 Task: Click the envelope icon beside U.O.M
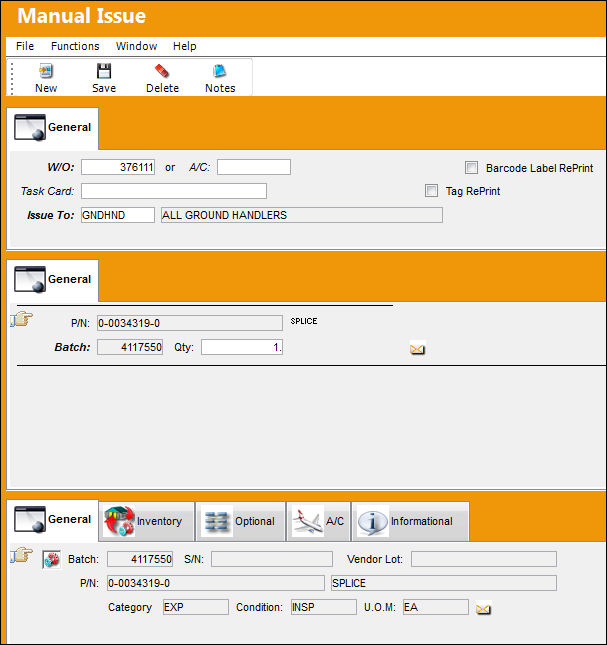point(483,609)
